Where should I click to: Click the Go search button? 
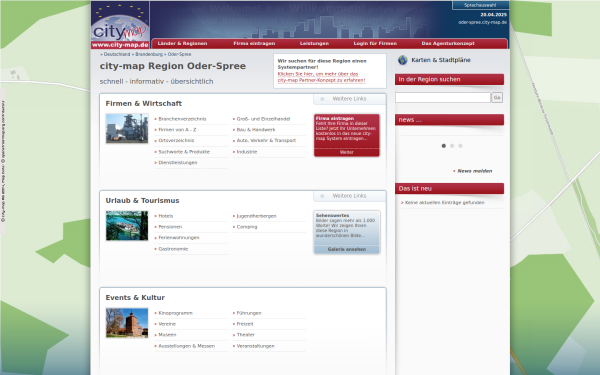click(x=497, y=98)
